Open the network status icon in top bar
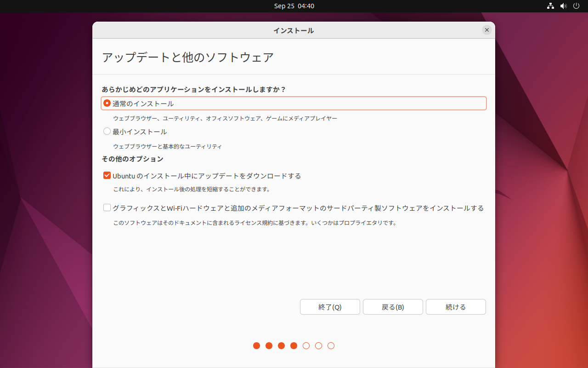Viewport: 588px width, 368px height. (550, 6)
